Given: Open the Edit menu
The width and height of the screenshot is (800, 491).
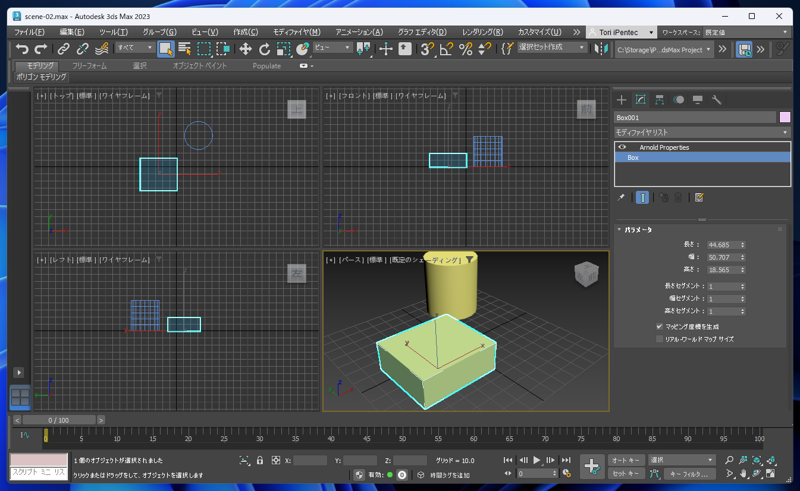Looking at the screenshot, I should [72, 32].
